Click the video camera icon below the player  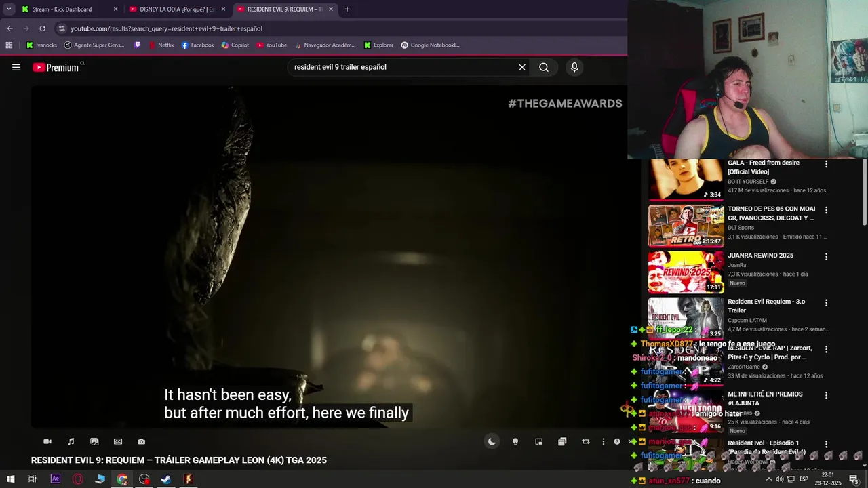pyautogui.click(x=47, y=442)
